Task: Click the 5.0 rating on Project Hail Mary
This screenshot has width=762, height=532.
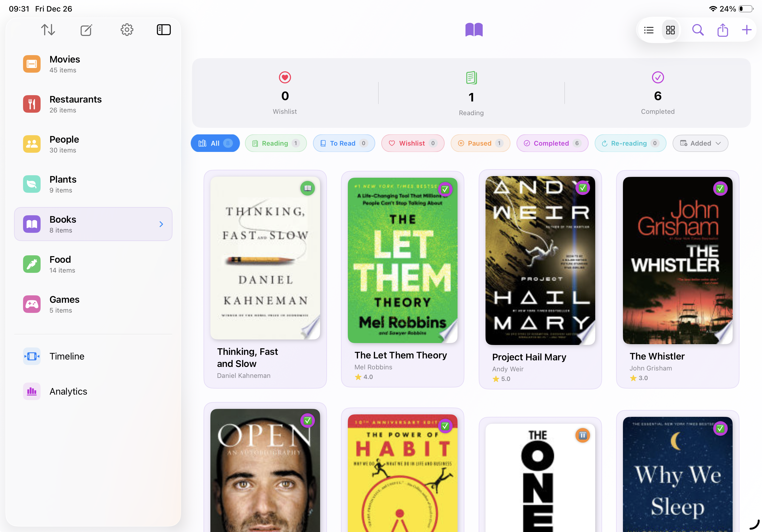Action: pyautogui.click(x=501, y=379)
